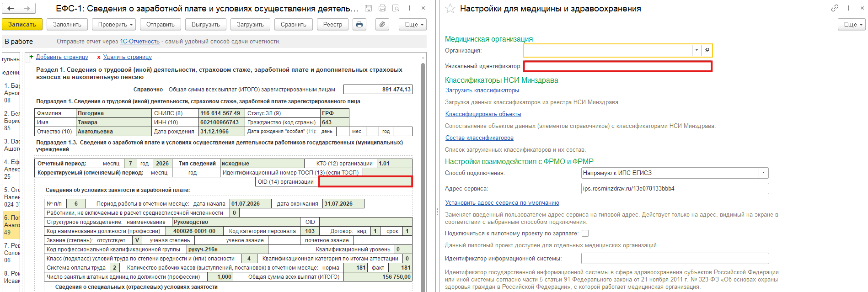This screenshot has height=292, width=868.
Task: Open the Еще menu in ЕФС-1 window
Action: pyautogui.click(x=413, y=24)
